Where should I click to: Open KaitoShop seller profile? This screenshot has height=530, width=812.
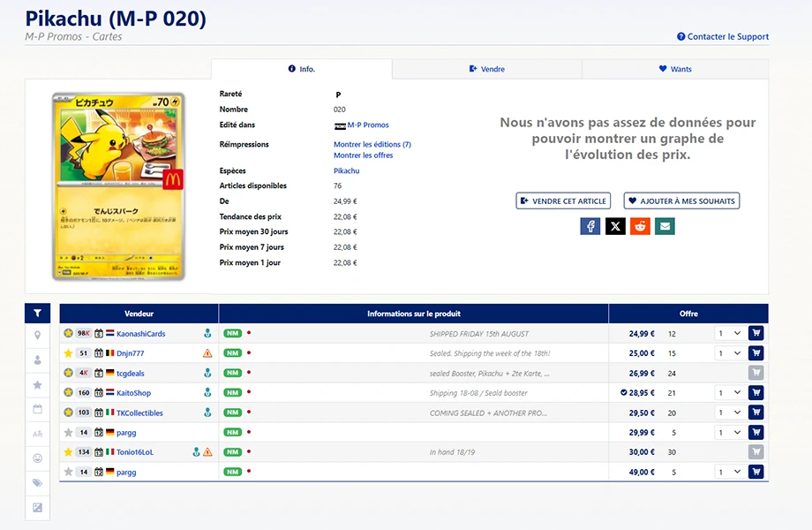[133, 393]
